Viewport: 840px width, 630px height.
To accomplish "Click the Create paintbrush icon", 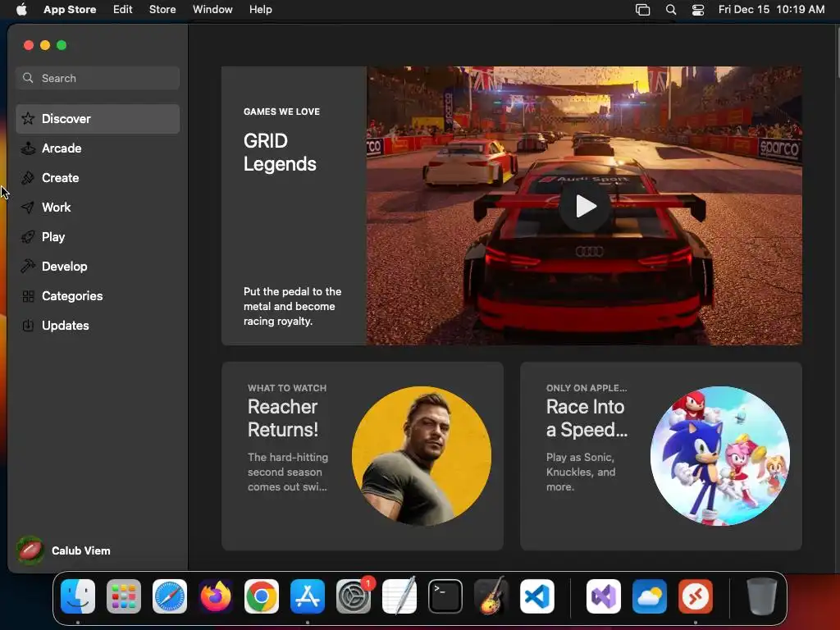I will click(28, 177).
